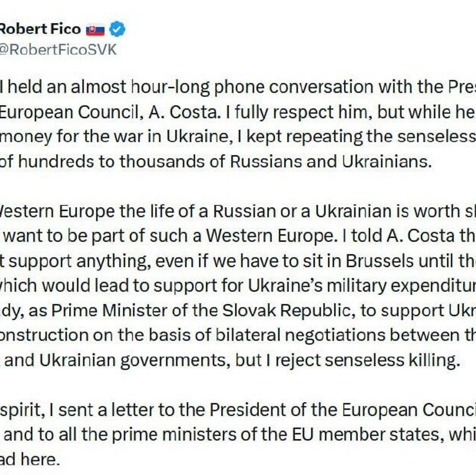Click the word "Brussels" in the post

click(x=380, y=261)
